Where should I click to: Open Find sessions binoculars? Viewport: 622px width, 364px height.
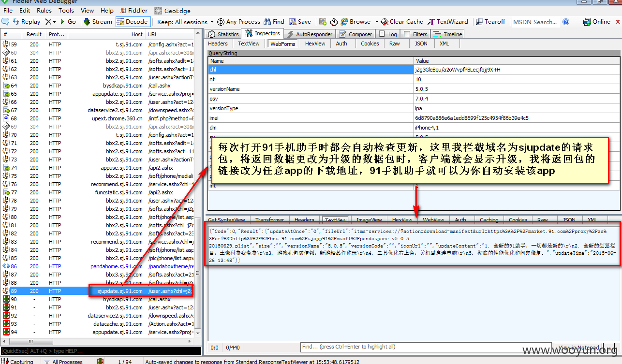tap(274, 22)
